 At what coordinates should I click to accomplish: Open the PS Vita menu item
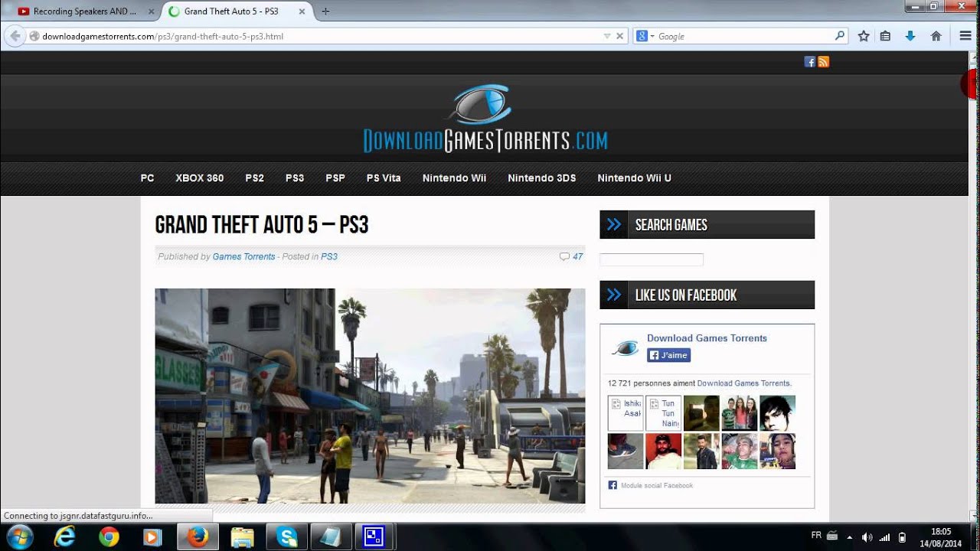[x=384, y=178]
